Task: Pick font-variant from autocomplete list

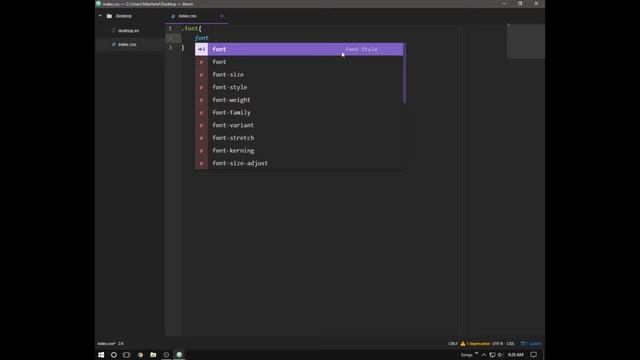Action: point(299,125)
